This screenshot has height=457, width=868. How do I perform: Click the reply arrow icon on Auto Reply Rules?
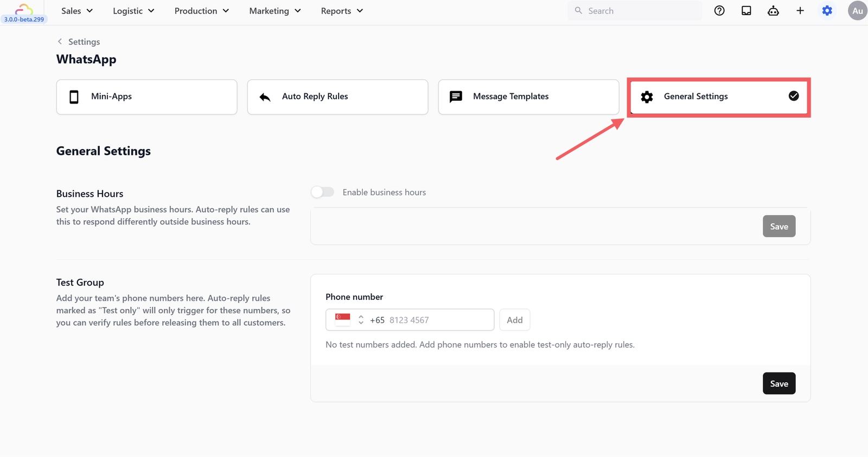[x=265, y=97]
